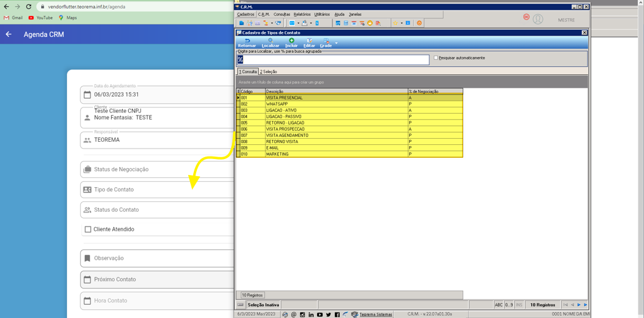
Task: Click the Agenda CRM back arrow
Action: click(9, 34)
